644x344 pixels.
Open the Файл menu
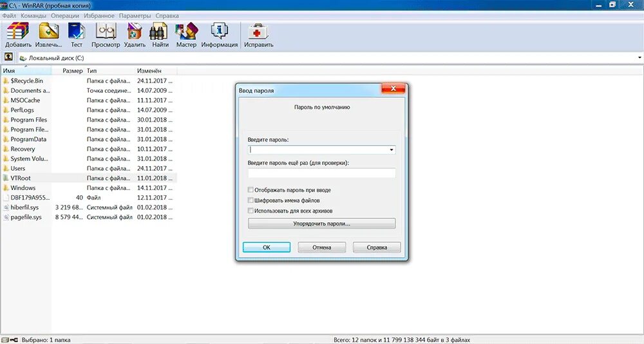[9, 15]
